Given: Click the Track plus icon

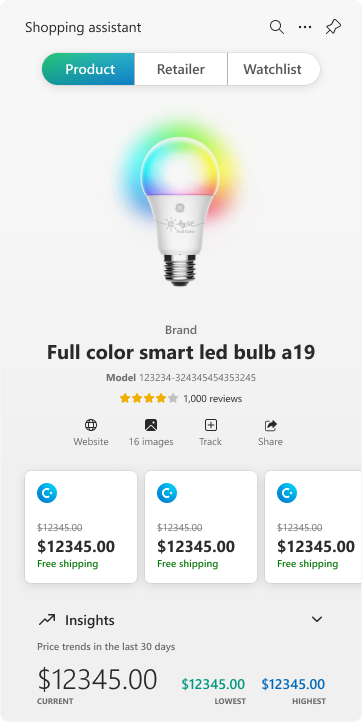Looking at the screenshot, I should click(x=210, y=425).
